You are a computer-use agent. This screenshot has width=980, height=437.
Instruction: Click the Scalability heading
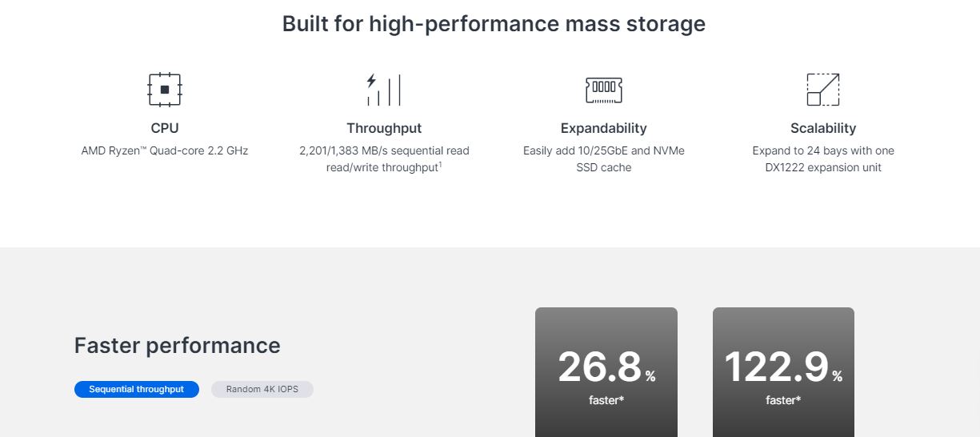click(x=823, y=128)
